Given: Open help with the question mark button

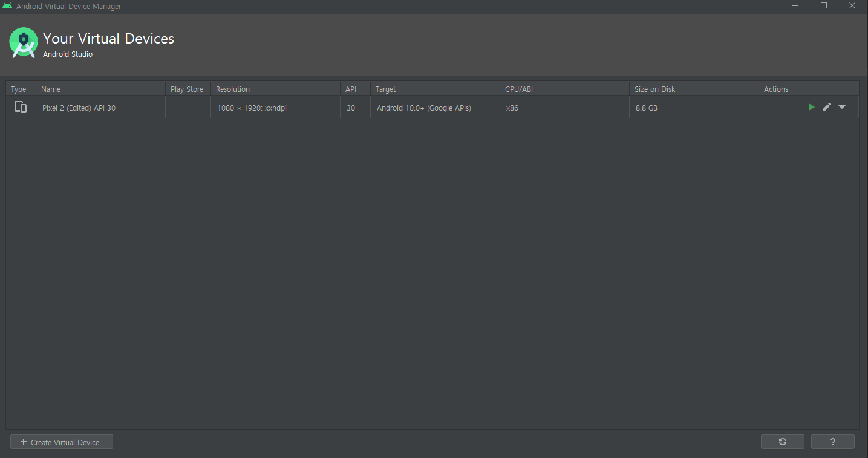Looking at the screenshot, I should [x=832, y=442].
